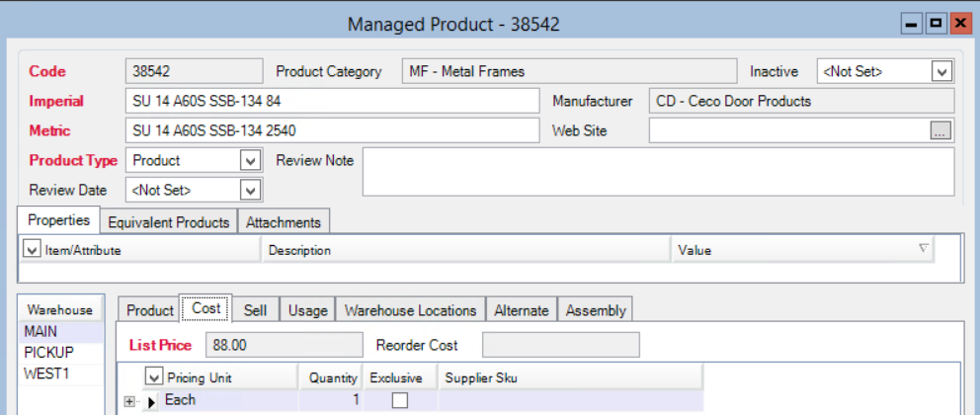This screenshot has width=980, height=415.
Task: Toggle the Exclusive checkbox for Each
Action: coord(400,401)
